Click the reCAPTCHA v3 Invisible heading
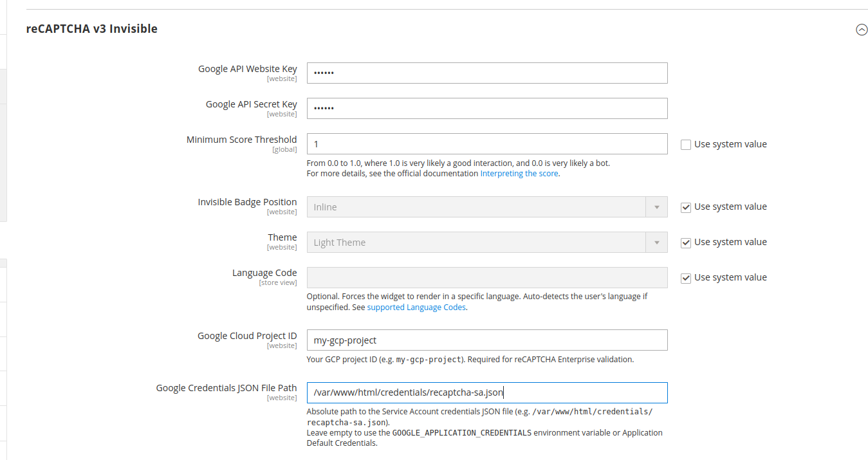The image size is (868, 460). point(91,29)
